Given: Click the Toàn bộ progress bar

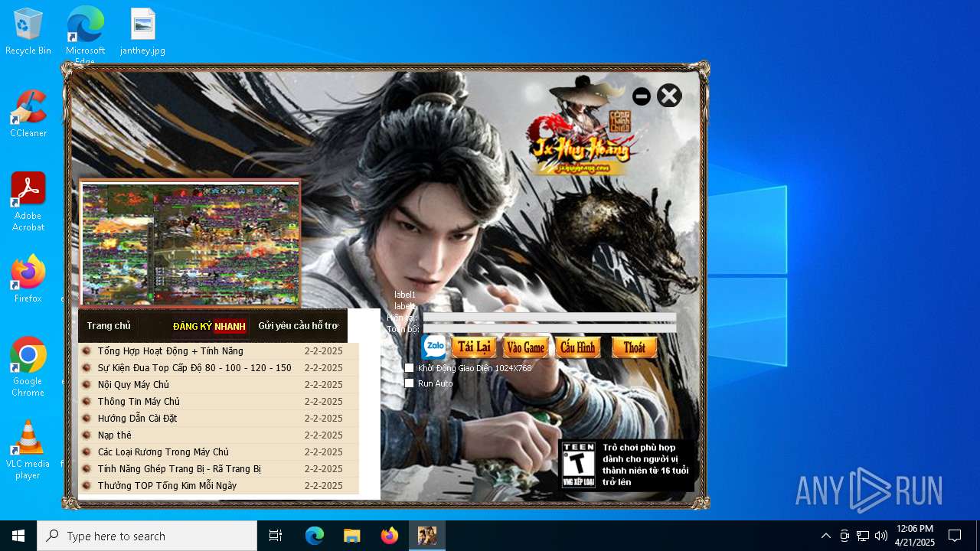Looking at the screenshot, I should point(550,328).
